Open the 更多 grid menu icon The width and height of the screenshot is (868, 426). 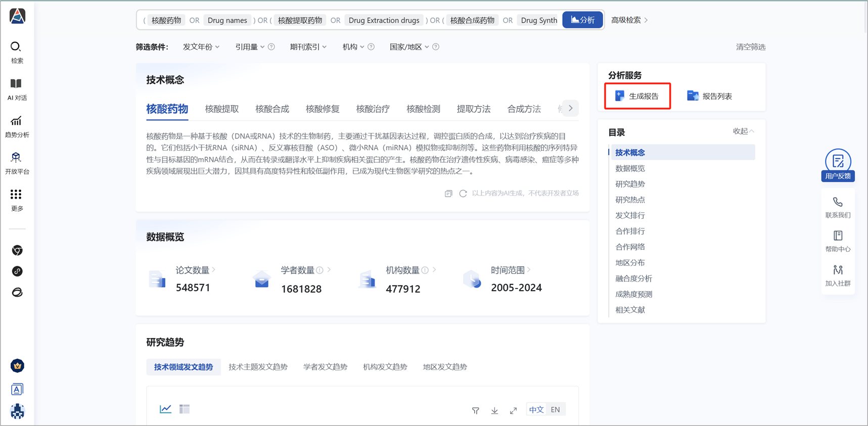click(16, 195)
